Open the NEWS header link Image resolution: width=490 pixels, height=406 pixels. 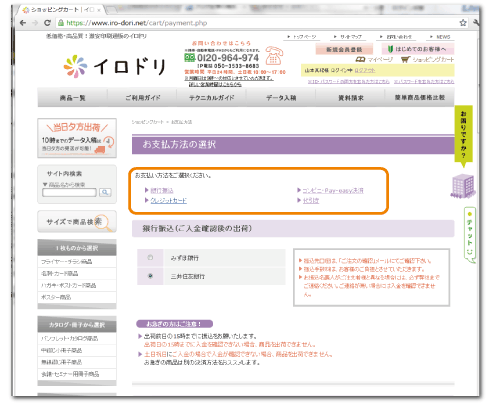click(440, 37)
